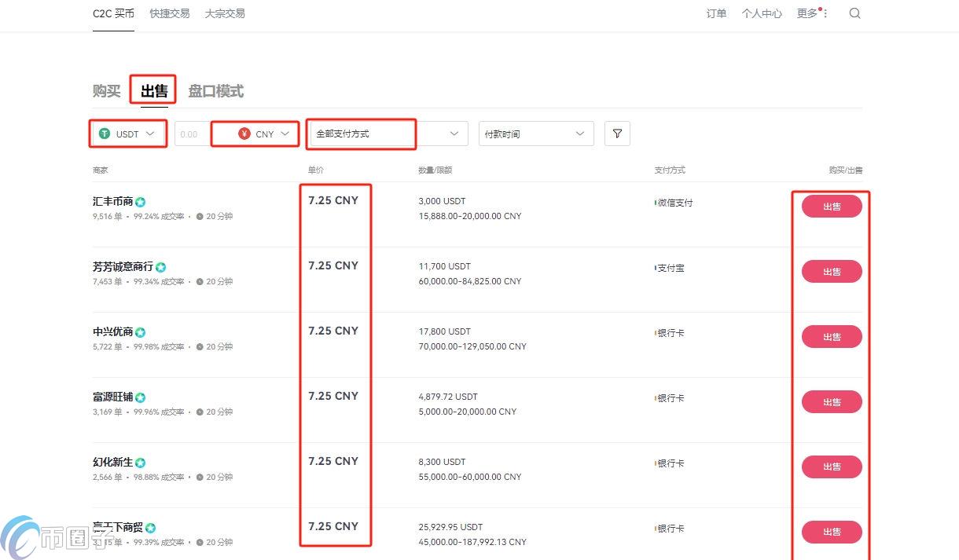Expand the CNY currency dropdown
Image resolution: width=959 pixels, height=560 pixels.
coord(264,134)
